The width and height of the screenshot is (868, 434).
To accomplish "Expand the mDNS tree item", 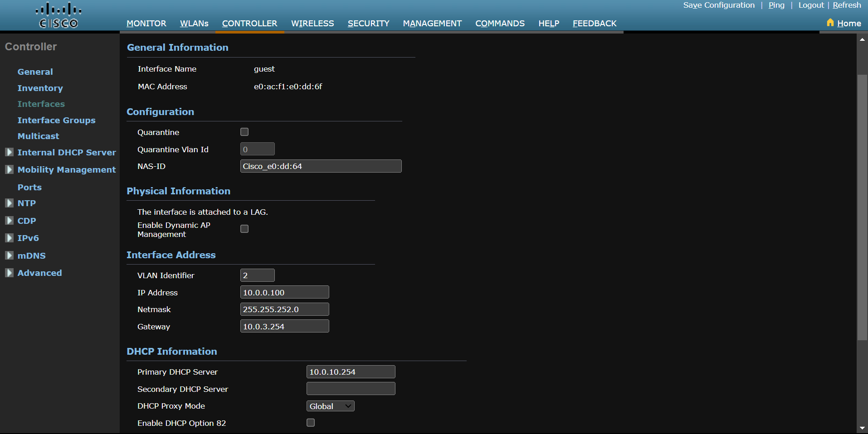I will point(9,256).
